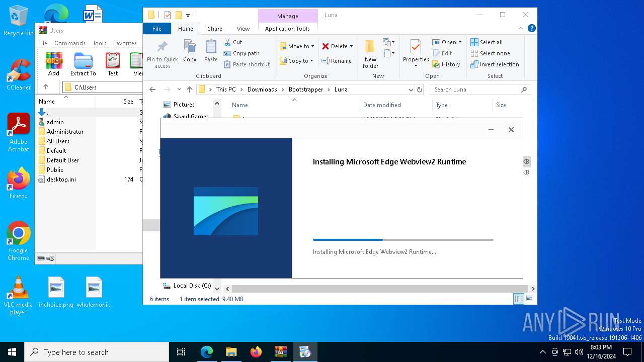Open the Move to dropdown

click(x=297, y=46)
